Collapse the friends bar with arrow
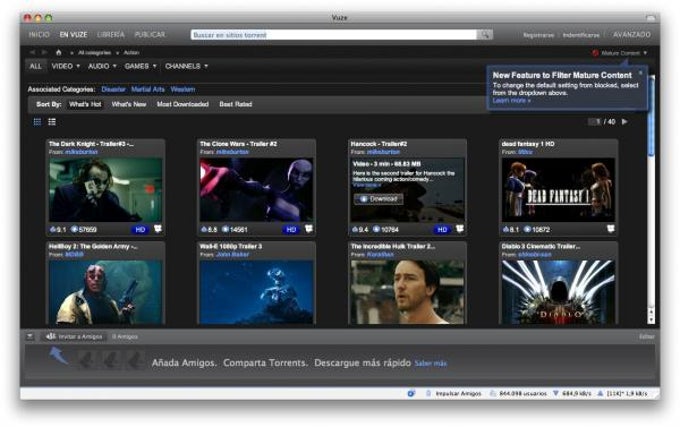The width and height of the screenshot is (680, 427). (x=29, y=336)
